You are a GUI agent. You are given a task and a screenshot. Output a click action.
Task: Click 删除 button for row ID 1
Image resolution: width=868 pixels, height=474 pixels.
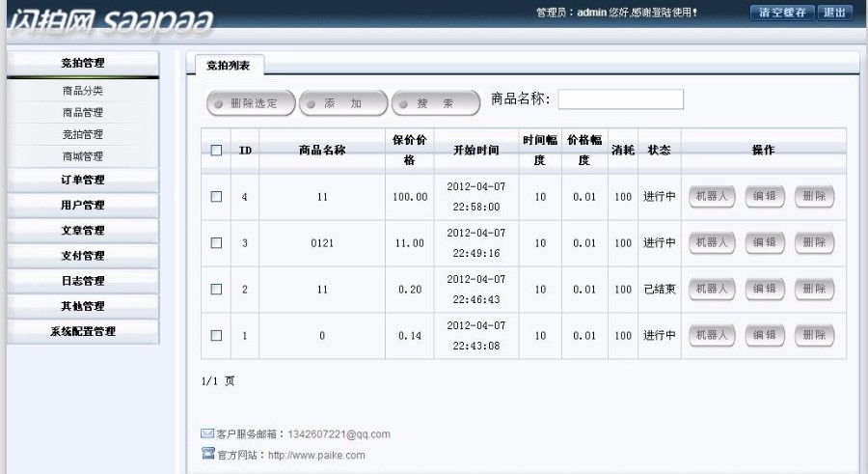(814, 335)
